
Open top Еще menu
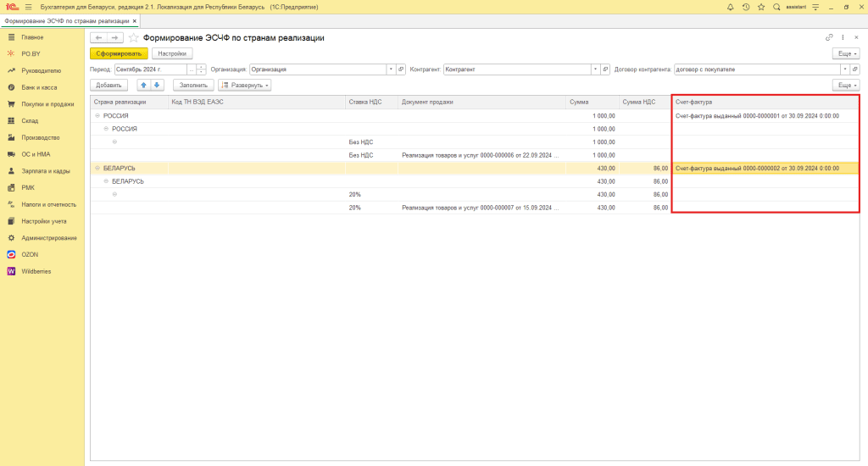pyautogui.click(x=847, y=53)
